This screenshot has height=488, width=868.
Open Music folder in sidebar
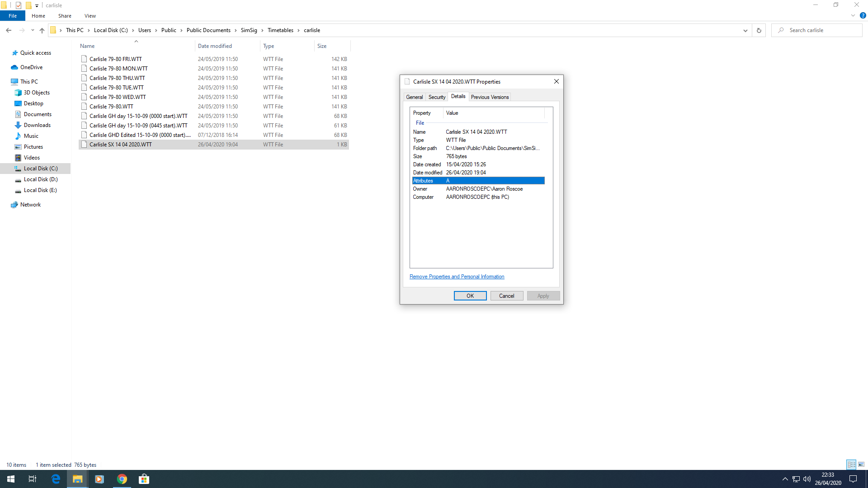31,136
